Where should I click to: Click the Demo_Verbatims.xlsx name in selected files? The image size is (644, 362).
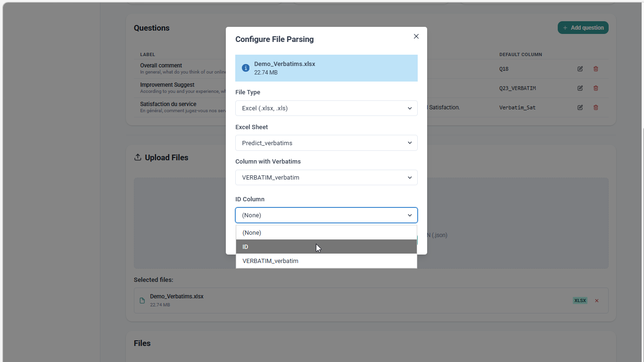click(x=177, y=296)
